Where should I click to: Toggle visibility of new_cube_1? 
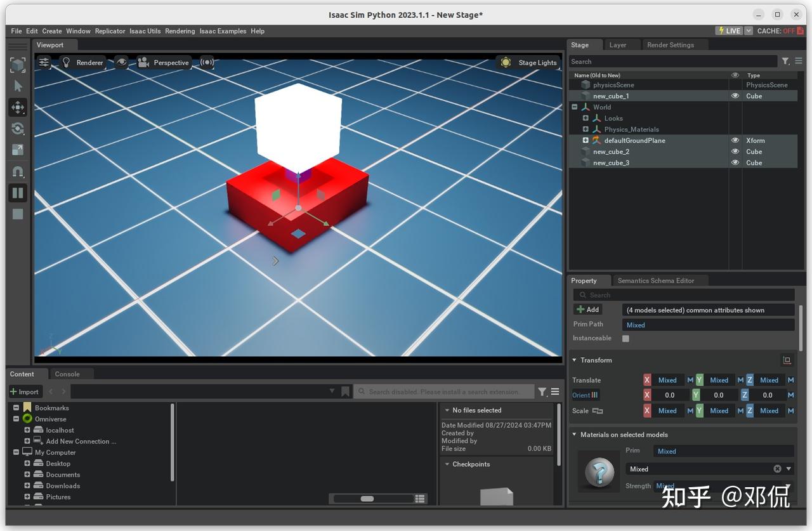pos(735,96)
